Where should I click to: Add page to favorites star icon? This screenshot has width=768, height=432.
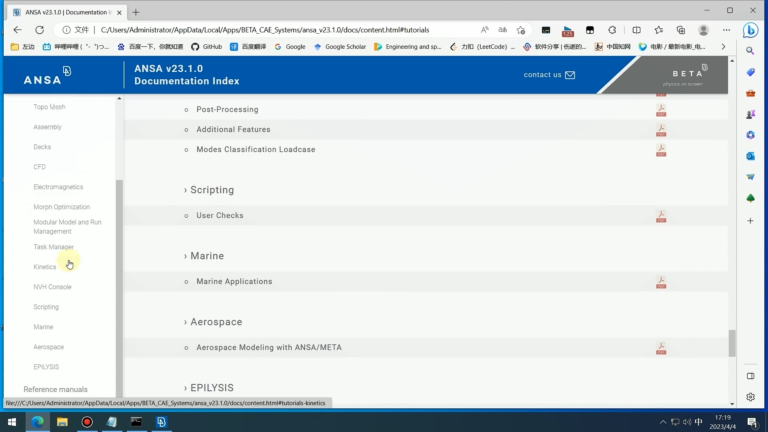click(x=521, y=30)
